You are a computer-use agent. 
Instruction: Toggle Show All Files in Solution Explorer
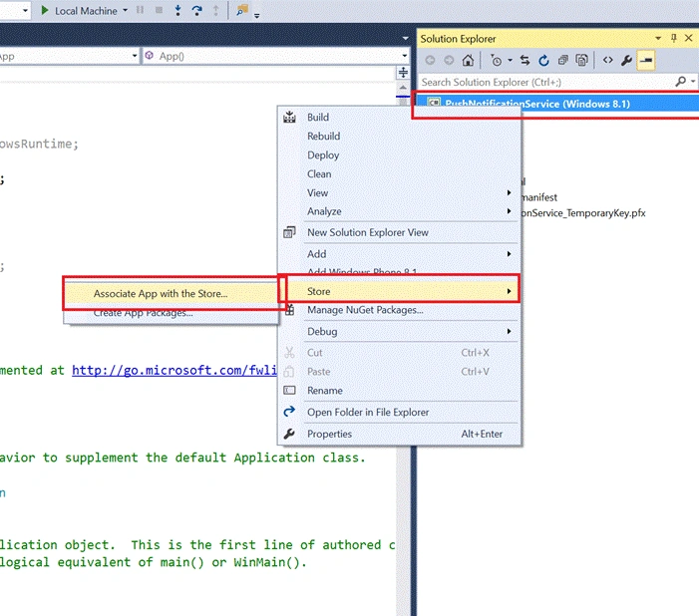click(581, 60)
